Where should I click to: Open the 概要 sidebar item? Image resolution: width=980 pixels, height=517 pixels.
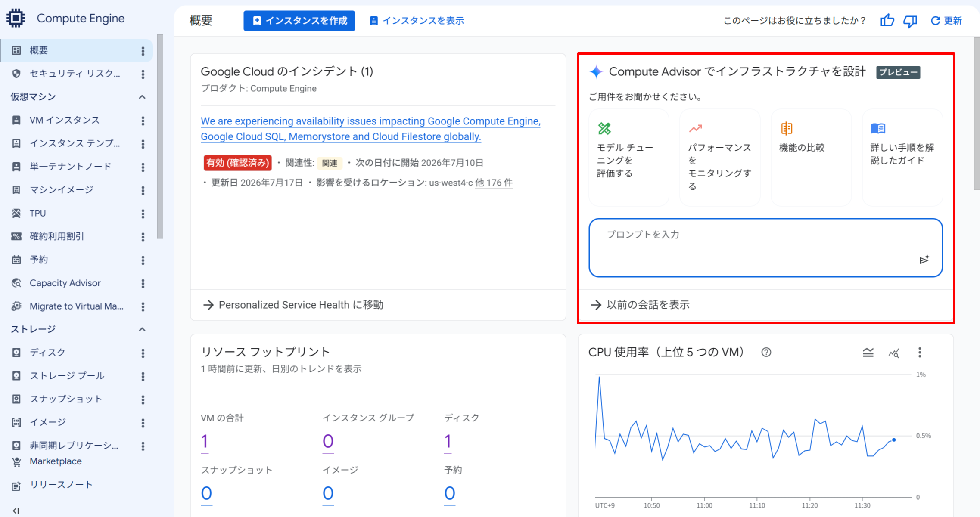pyautogui.click(x=77, y=50)
